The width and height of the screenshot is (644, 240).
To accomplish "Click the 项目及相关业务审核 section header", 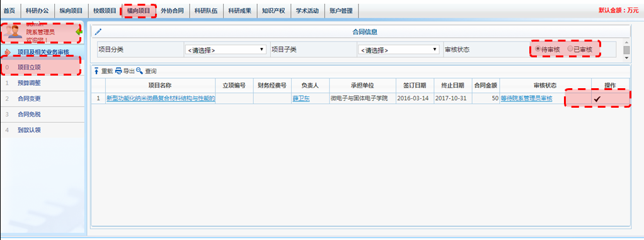I will [x=43, y=52].
